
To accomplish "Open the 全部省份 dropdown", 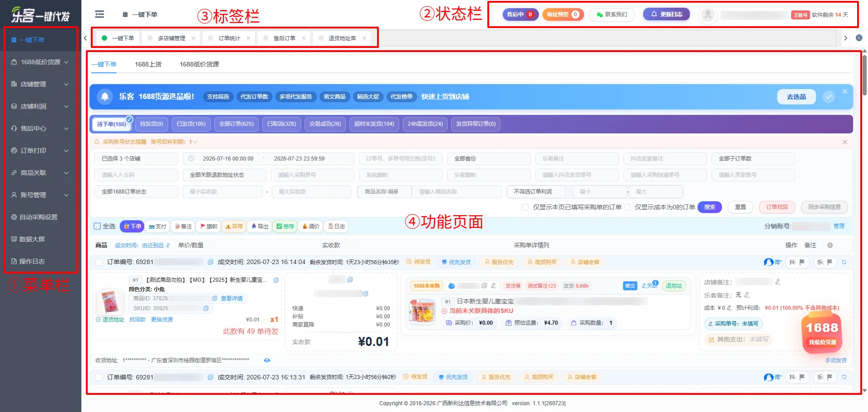I will click(489, 159).
